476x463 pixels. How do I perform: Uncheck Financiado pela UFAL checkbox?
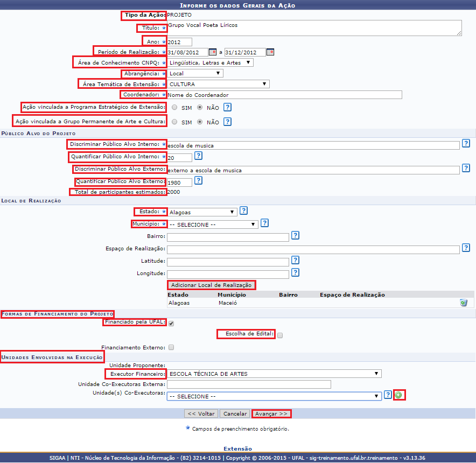coord(171,324)
